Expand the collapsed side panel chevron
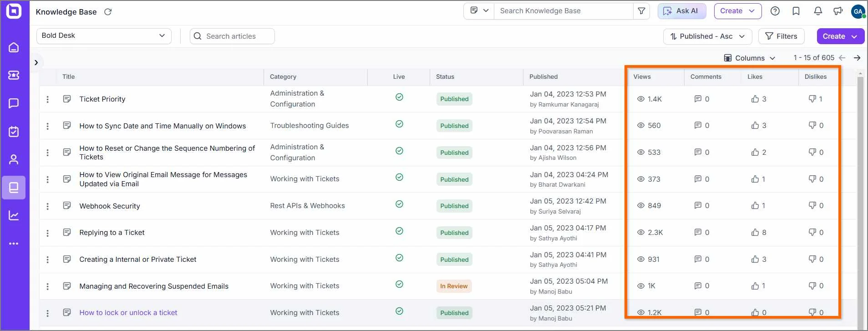Image resolution: width=868 pixels, height=331 pixels. [x=36, y=62]
